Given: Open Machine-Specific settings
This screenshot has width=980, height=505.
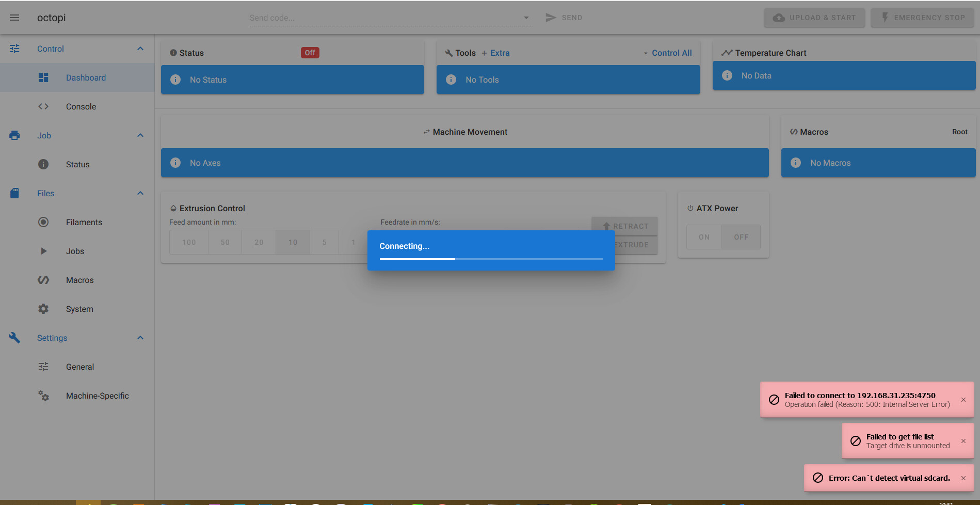Looking at the screenshot, I should coord(77,396).
